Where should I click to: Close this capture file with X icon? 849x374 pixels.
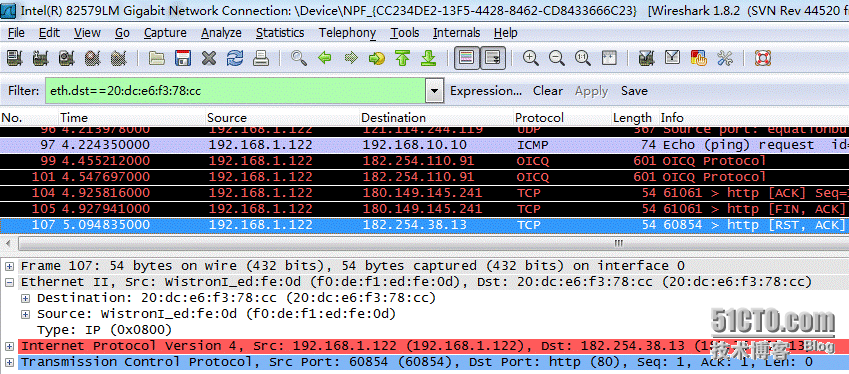[209, 58]
